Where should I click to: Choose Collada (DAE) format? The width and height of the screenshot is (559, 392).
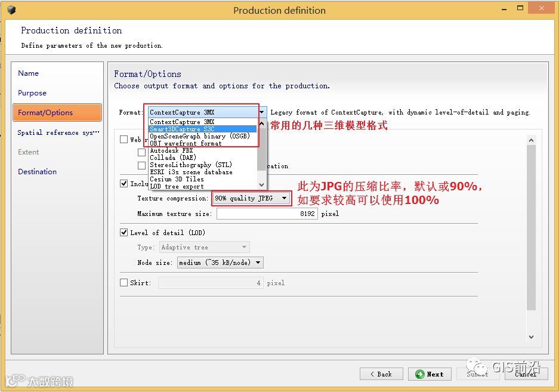pyautogui.click(x=202, y=158)
